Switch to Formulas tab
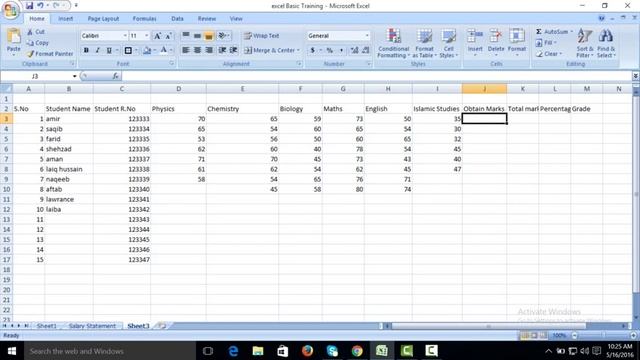Screen dimensions: 640x360 (144, 19)
